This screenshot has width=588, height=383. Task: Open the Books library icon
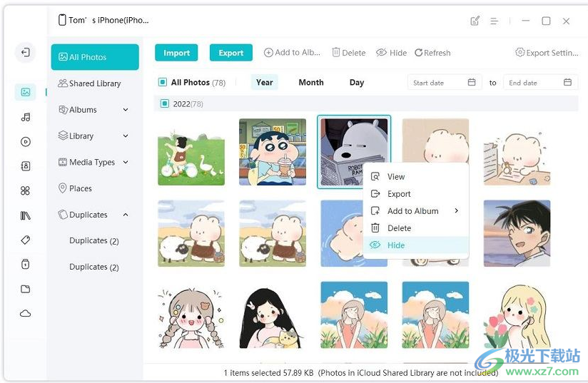click(x=26, y=215)
